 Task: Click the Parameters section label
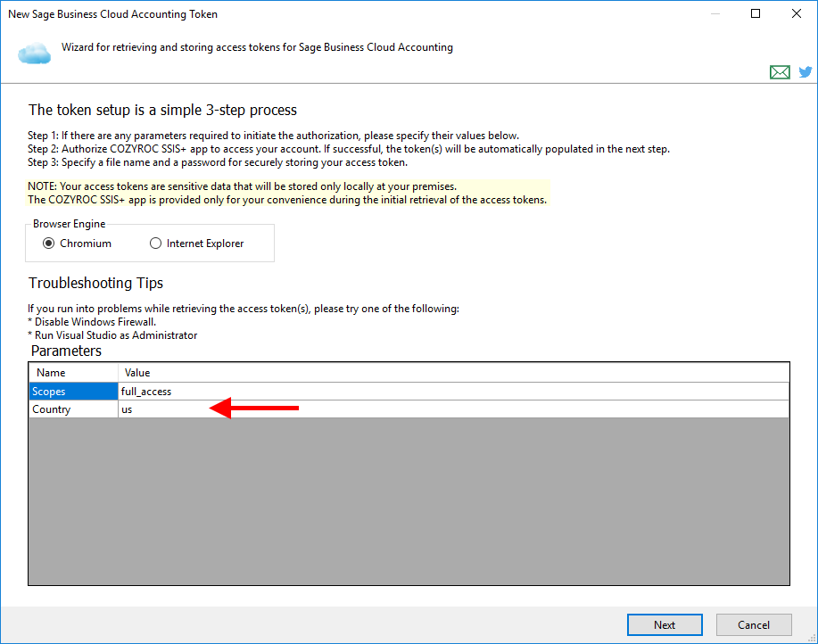pyautogui.click(x=66, y=351)
